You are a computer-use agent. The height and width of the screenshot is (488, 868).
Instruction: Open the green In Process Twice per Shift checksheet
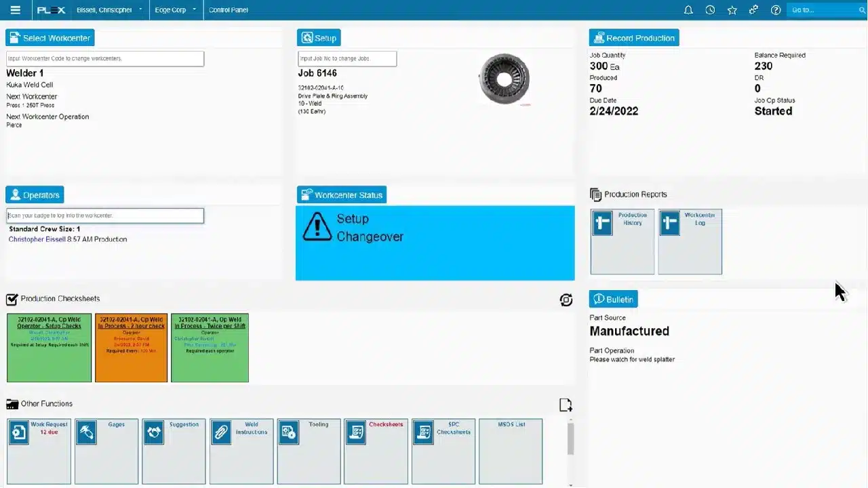coord(210,348)
